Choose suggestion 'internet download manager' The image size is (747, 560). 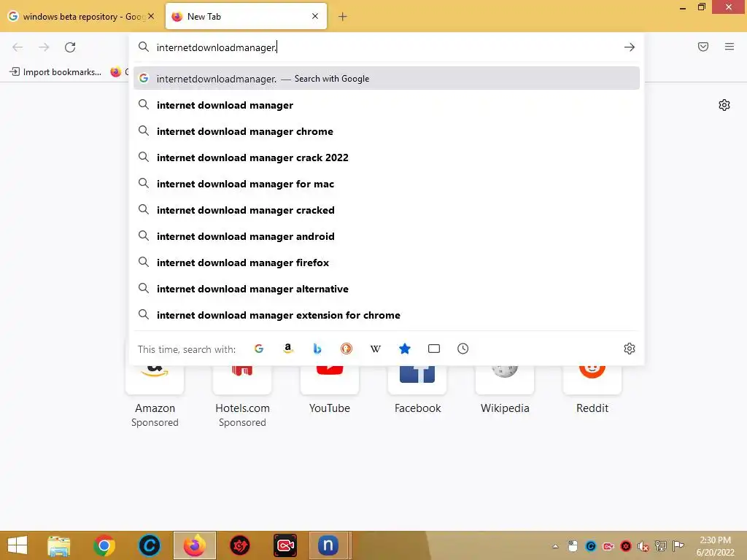click(387, 105)
